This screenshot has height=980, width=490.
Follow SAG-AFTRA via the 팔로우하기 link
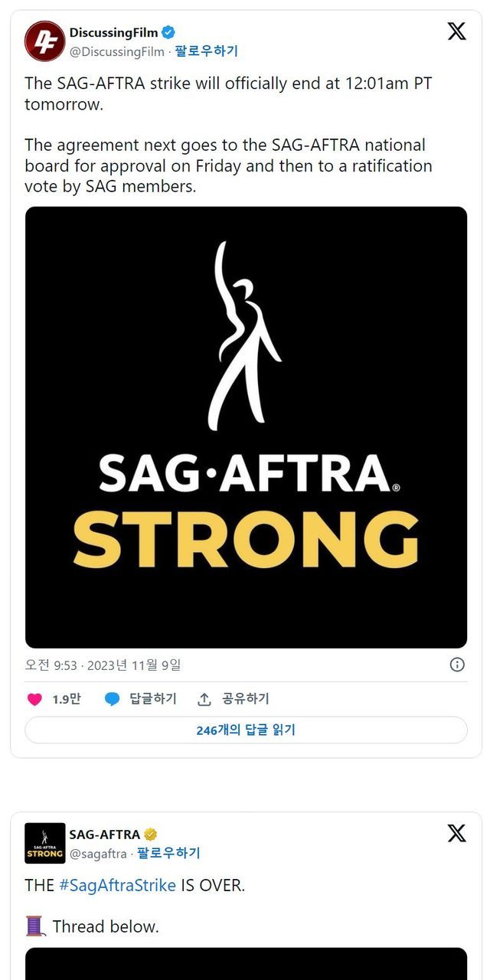(168, 853)
